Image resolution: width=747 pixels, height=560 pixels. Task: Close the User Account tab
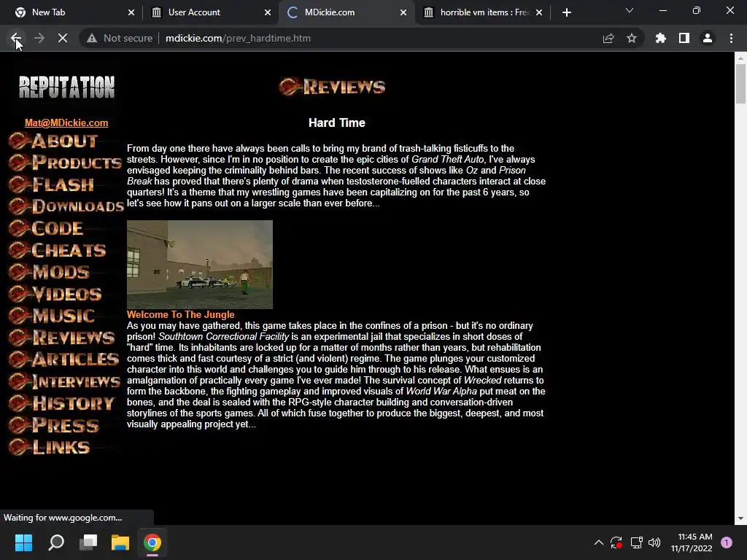coord(267,12)
